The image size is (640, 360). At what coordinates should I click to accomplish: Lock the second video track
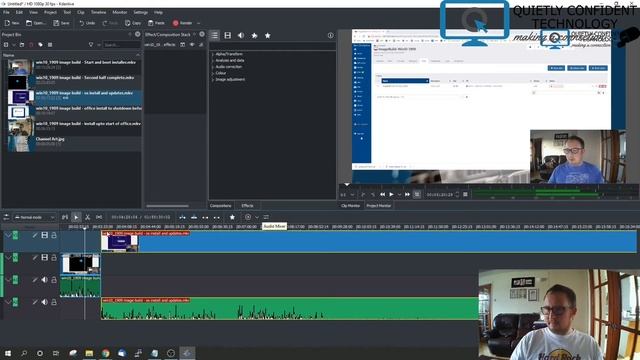pyautogui.click(x=54, y=258)
